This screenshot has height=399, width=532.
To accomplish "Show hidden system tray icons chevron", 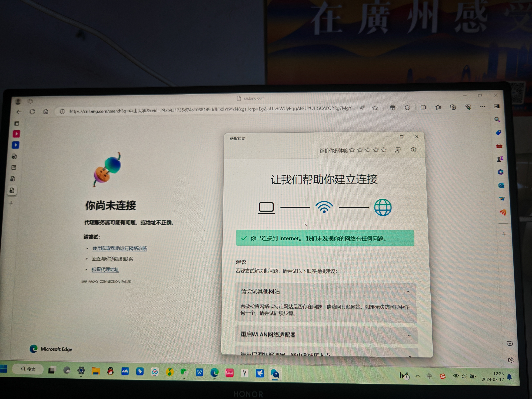I will tap(418, 376).
